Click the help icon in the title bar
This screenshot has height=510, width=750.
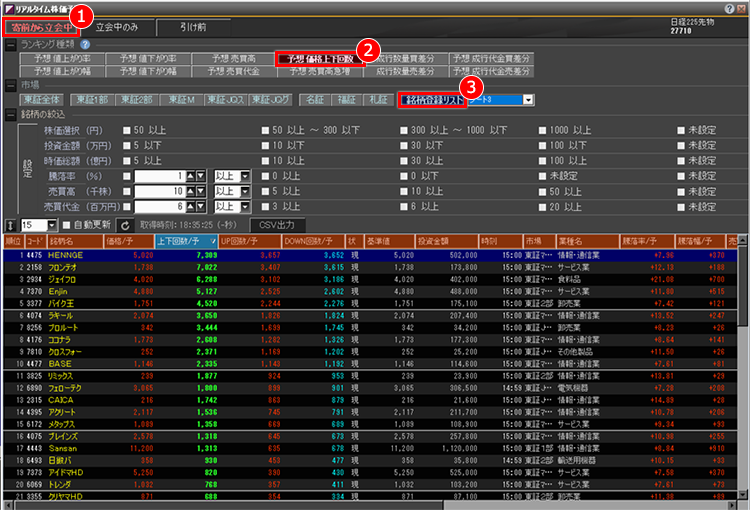click(x=729, y=7)
